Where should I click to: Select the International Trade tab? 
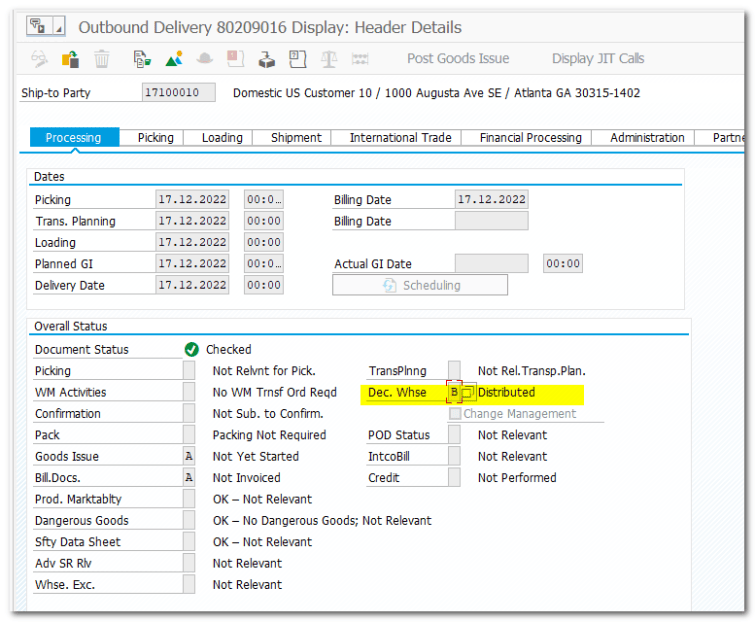point(400,138)
